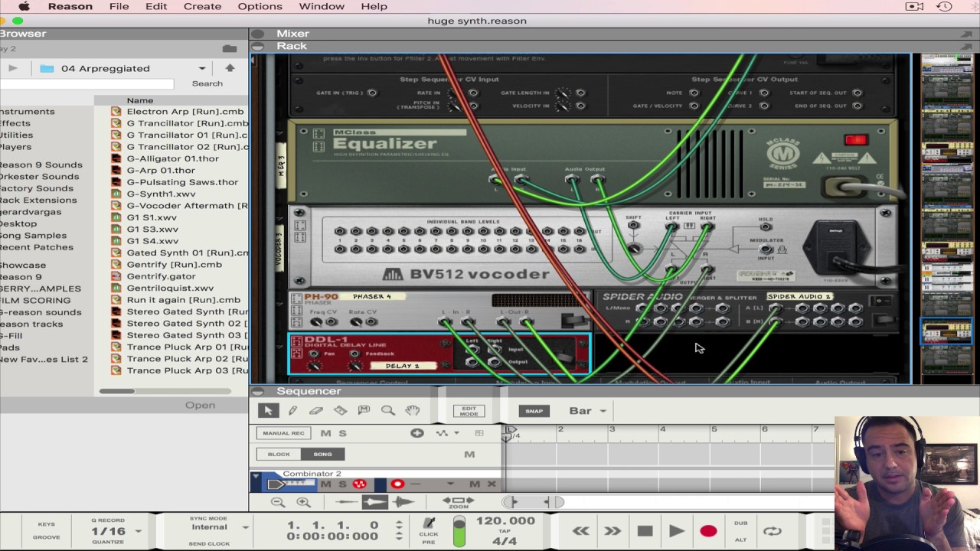Select the Hand tool in Sequencer
980x551 pixels.
point(412,411)
